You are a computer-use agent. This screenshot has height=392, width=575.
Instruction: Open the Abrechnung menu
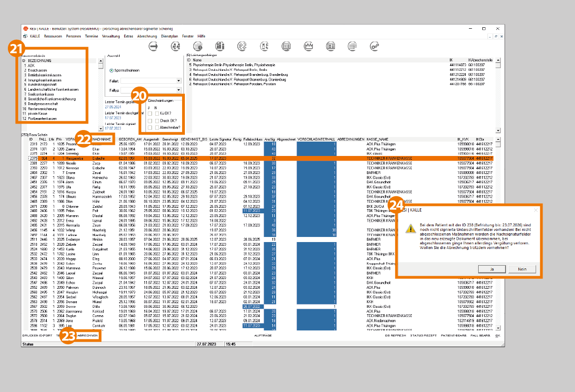point(147,36)
